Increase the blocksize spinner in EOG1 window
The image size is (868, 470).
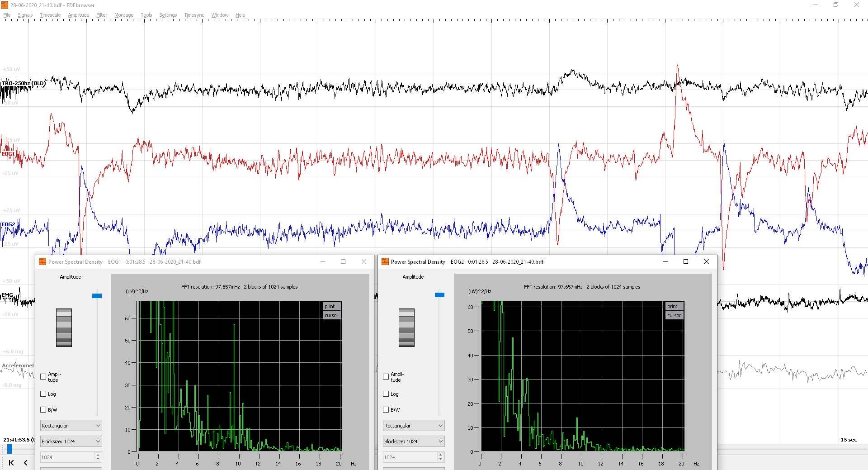click(x=98, y=455)
